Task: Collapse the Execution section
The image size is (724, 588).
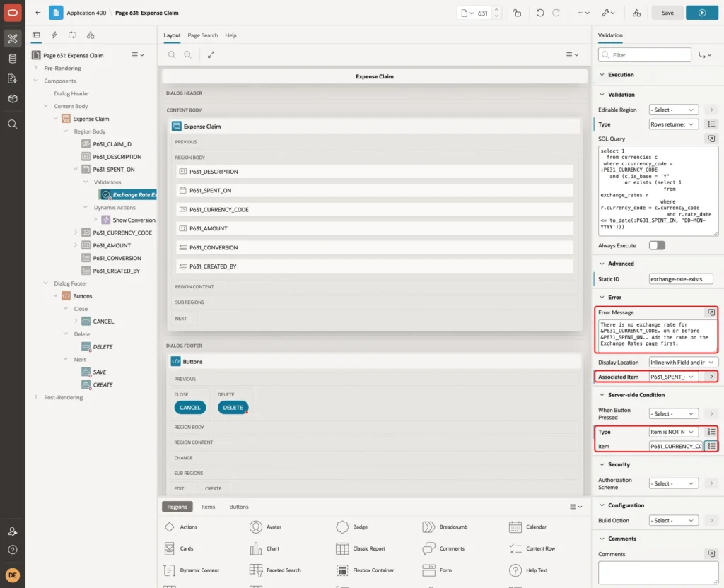Action: tap(602, 75)
